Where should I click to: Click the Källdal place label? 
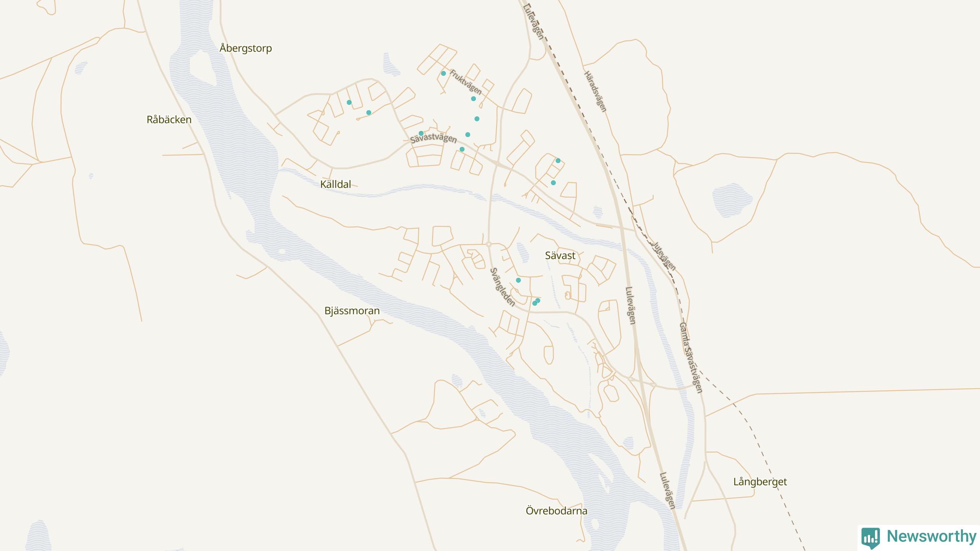336,184
